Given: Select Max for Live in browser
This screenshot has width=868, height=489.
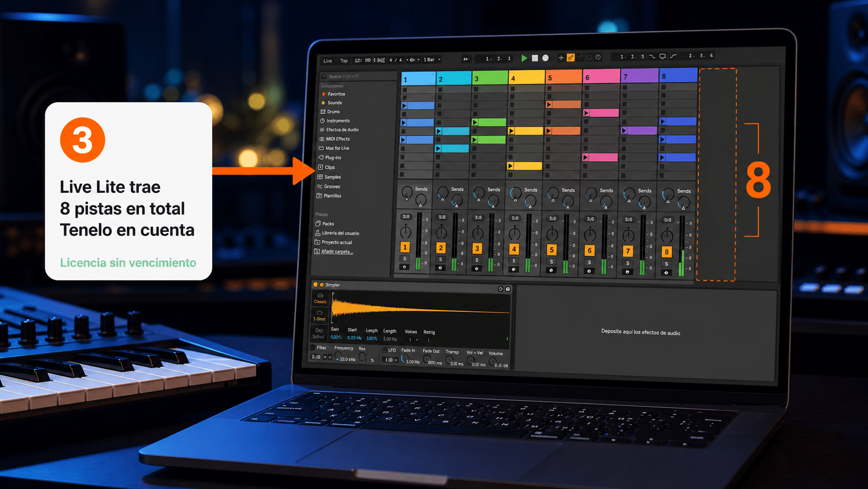Looking at the screenshot, I should point(337,148).
